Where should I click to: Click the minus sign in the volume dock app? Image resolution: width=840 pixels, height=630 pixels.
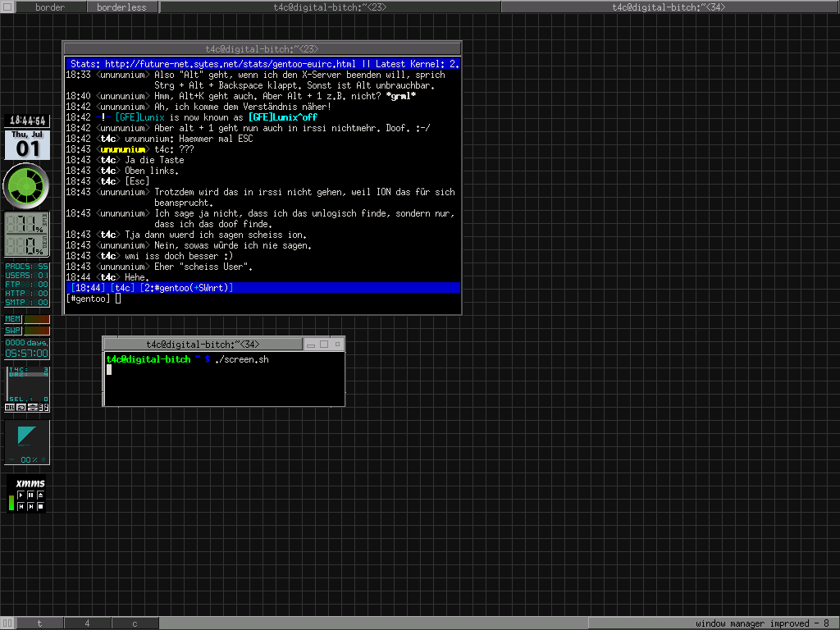[11, 459]
